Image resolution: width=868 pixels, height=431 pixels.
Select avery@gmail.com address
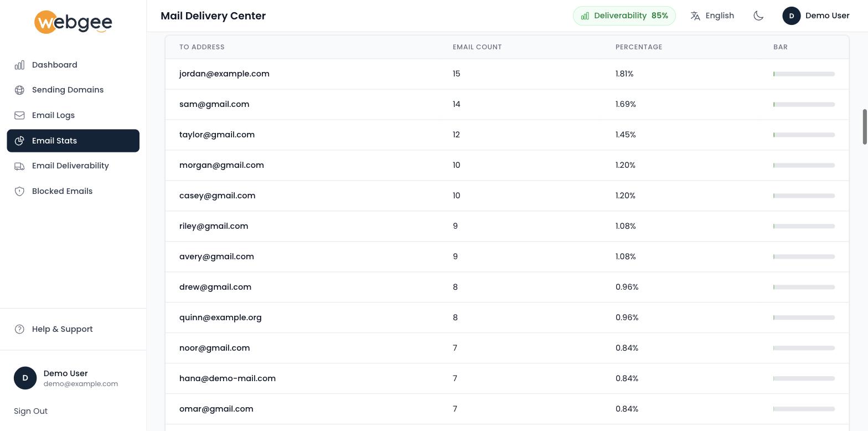point(216,256)
